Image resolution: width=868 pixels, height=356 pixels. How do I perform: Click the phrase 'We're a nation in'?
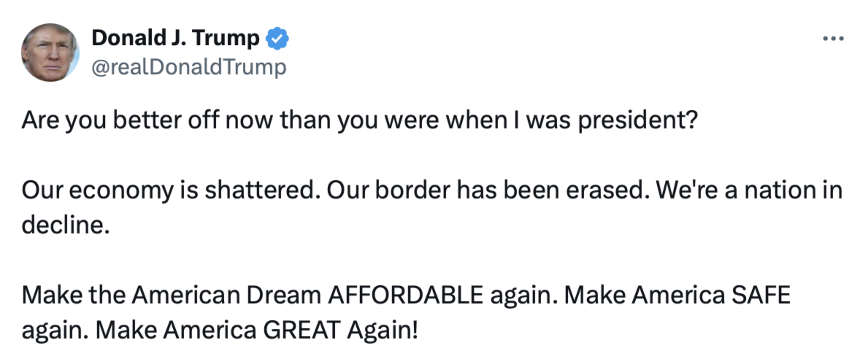pyautogui.click(x=749, y=190)
